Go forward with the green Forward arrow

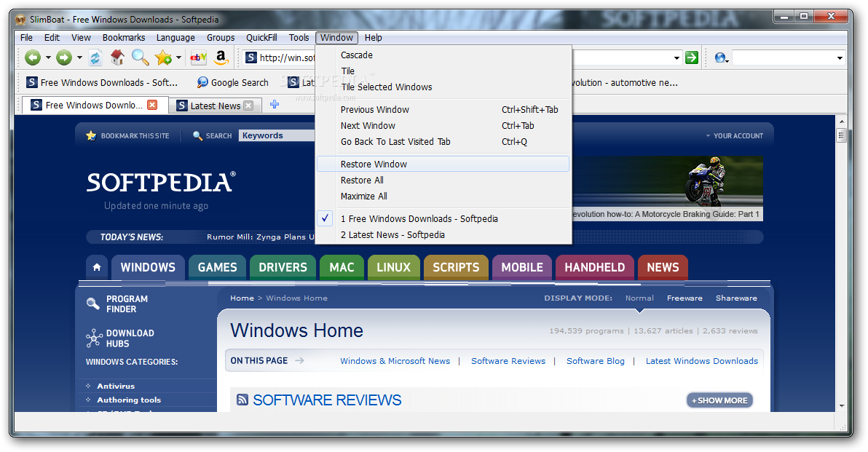(64, 58)
